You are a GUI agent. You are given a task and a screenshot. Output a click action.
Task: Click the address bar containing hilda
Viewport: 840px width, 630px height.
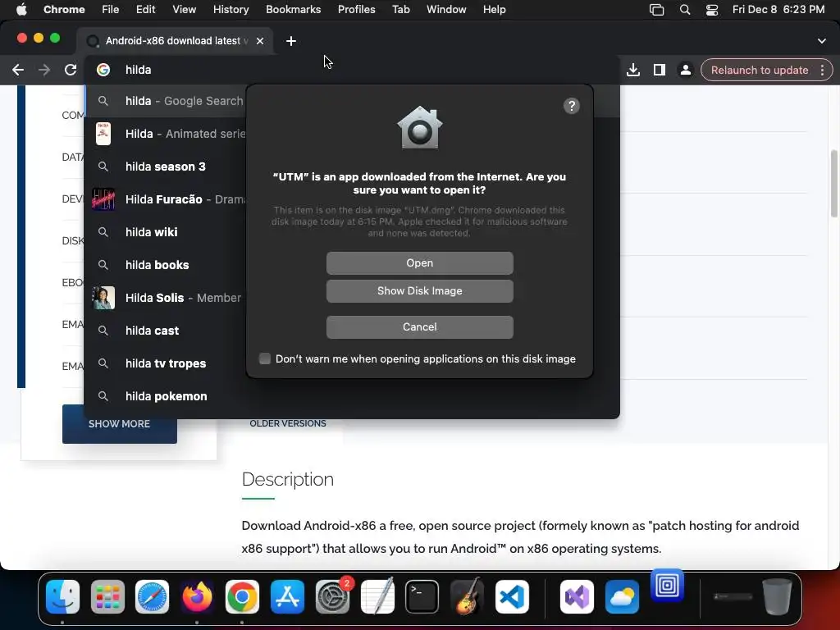[351, 70]
